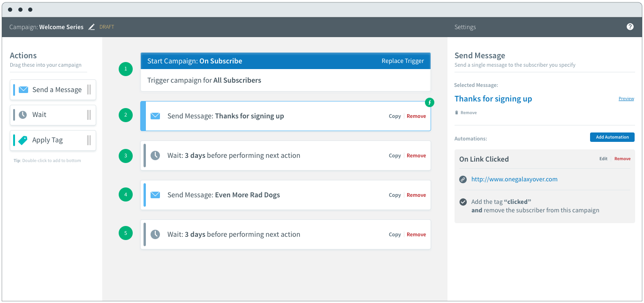Viewport: 644px width, 303px height.
Task: Open Settings from the top bar
Action: pyautogui.click(x=465, y=27)
